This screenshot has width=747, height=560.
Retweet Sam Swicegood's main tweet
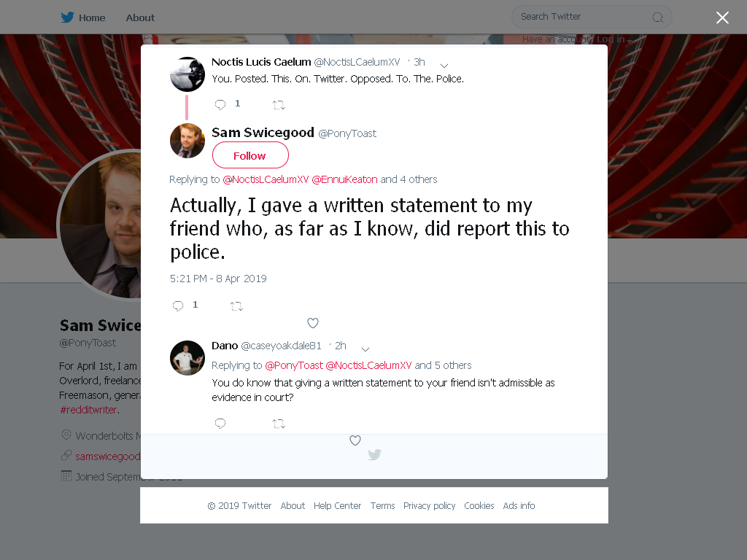(x=236, y=306)
